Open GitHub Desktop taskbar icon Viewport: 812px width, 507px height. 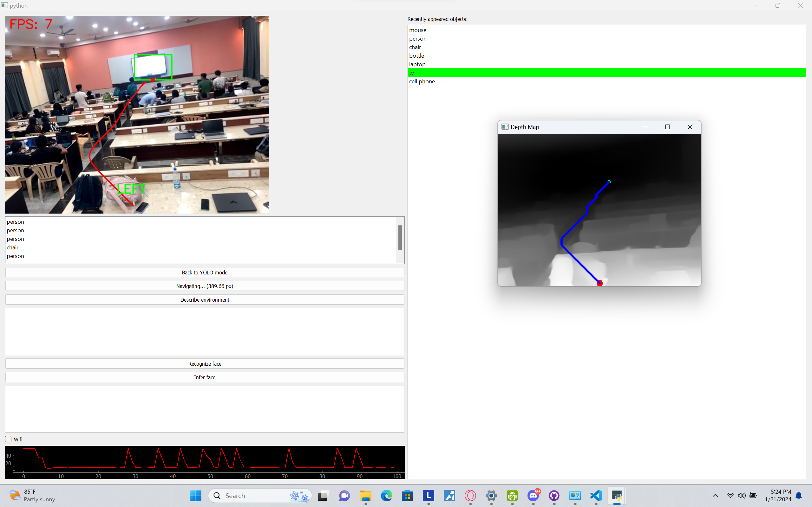coord(554,496)
